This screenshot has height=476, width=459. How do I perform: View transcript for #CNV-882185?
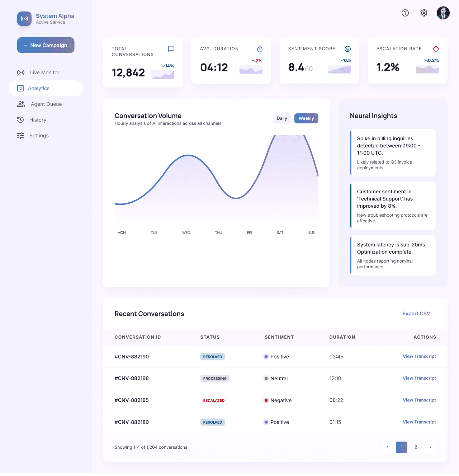pyautogui.click(x=419, y=400)
